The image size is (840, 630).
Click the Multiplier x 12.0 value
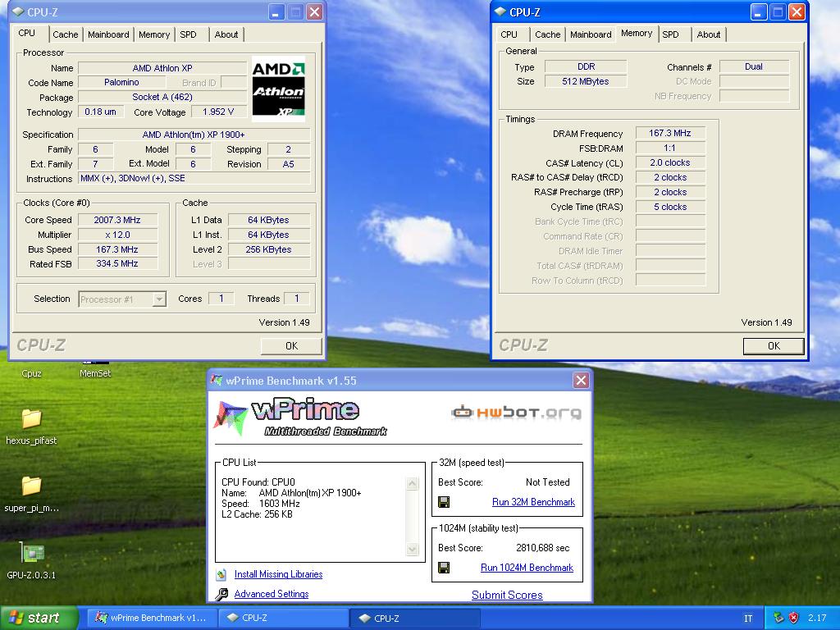click(117, 235)
